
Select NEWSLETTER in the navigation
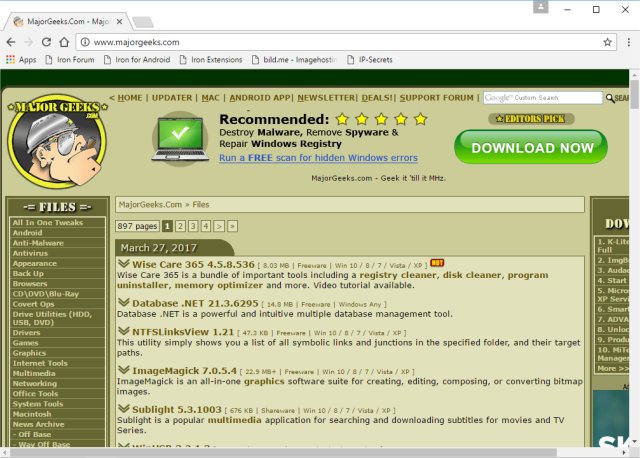click(x=326, y=98)
